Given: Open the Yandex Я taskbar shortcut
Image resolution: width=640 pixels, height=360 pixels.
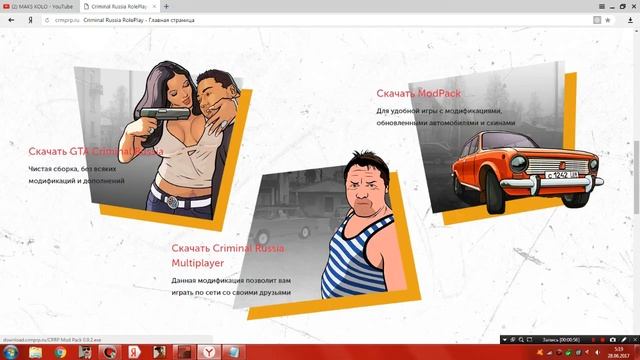Looking at the screenshot, I should (x=134, y=352).
